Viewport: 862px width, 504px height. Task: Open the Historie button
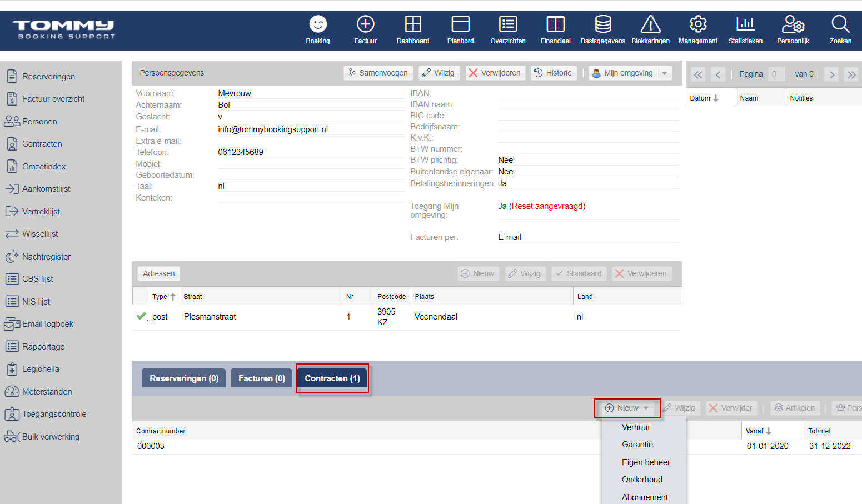point(554,73)
